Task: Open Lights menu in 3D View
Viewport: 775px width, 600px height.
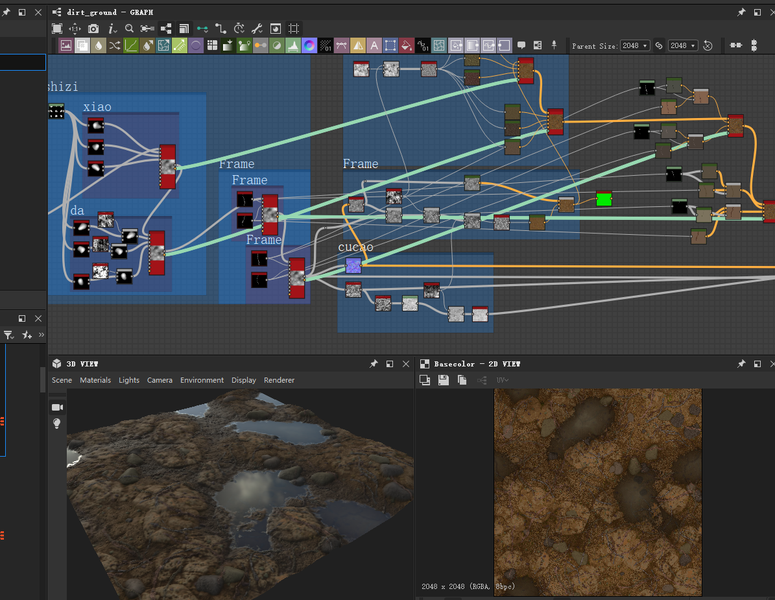Action: pos(129,380)
